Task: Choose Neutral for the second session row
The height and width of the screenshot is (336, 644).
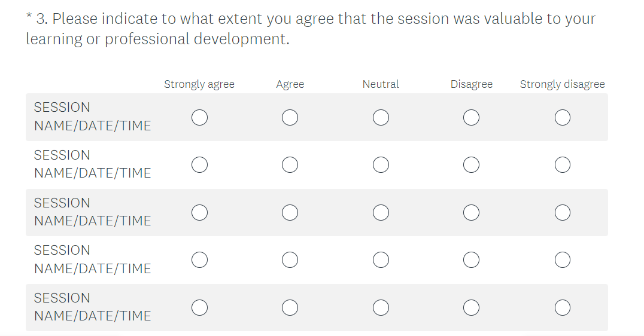Action: coord(381,164)
